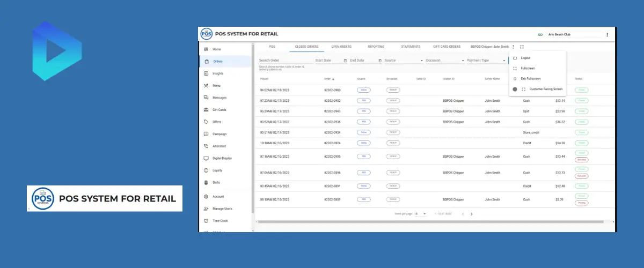The width and height of the screenshot is (644, 268).
Task: Open Account in the sidebar
Action: tap(224, 197)
